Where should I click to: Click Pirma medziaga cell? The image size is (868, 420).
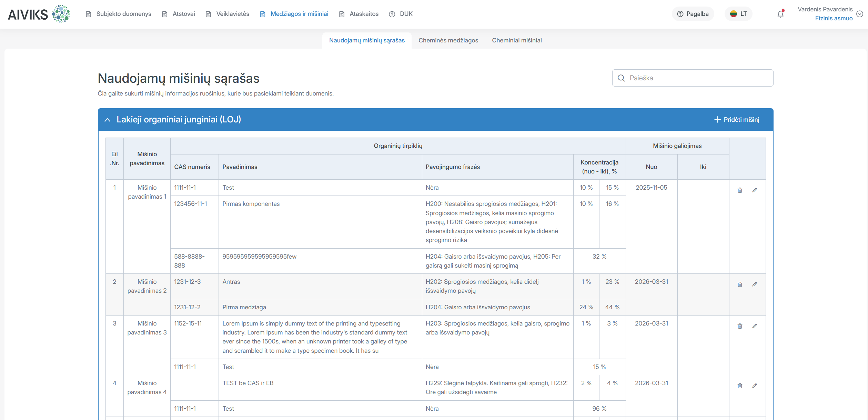[x=320, y=307]
